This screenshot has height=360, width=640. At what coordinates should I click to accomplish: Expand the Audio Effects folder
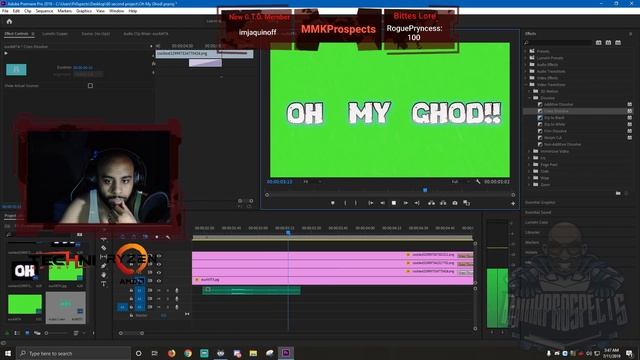click(x=526, y=64)
